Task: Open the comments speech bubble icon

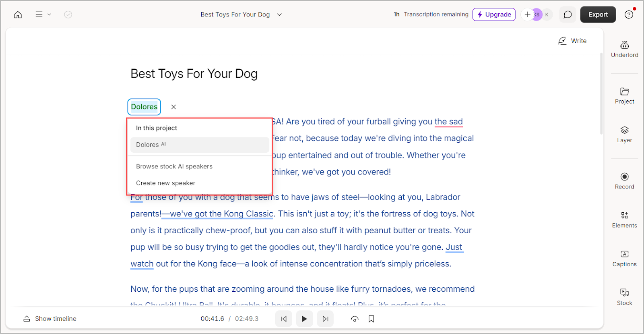Action: 568,15
